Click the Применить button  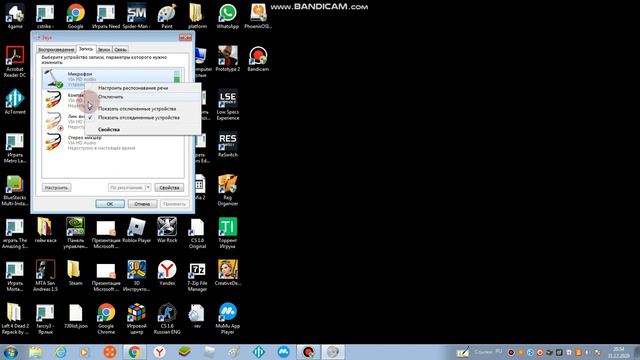tap(174, 204)
